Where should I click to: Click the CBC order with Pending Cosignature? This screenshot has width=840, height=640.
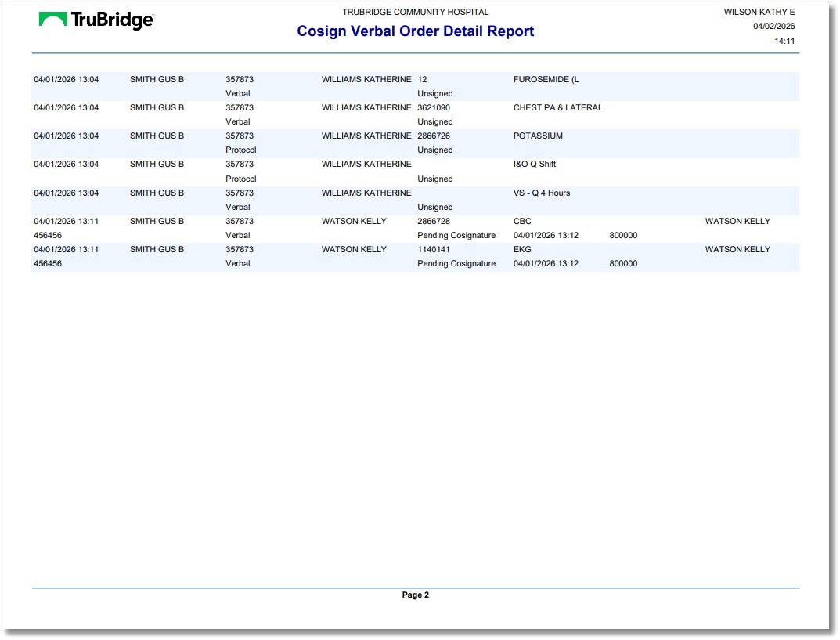[x=521, y=221]
